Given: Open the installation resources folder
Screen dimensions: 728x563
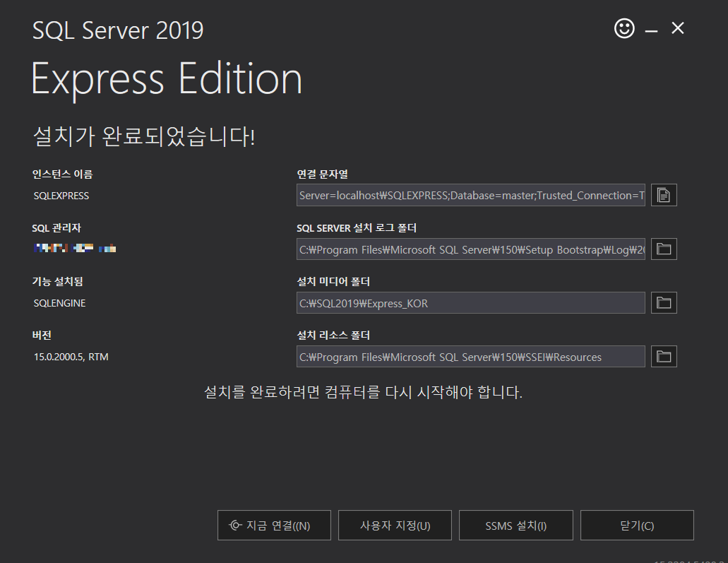Looking at the screenshot, I should (664, 357).
